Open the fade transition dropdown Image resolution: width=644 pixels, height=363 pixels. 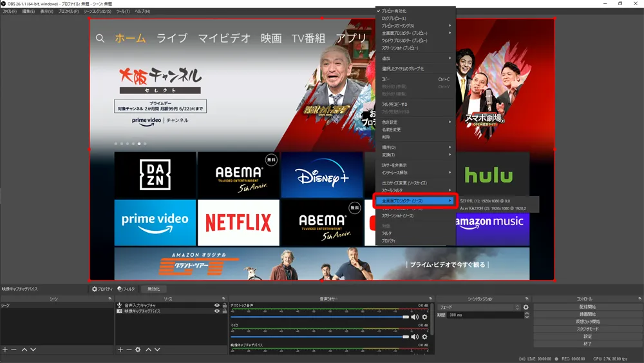click(479, 307)
